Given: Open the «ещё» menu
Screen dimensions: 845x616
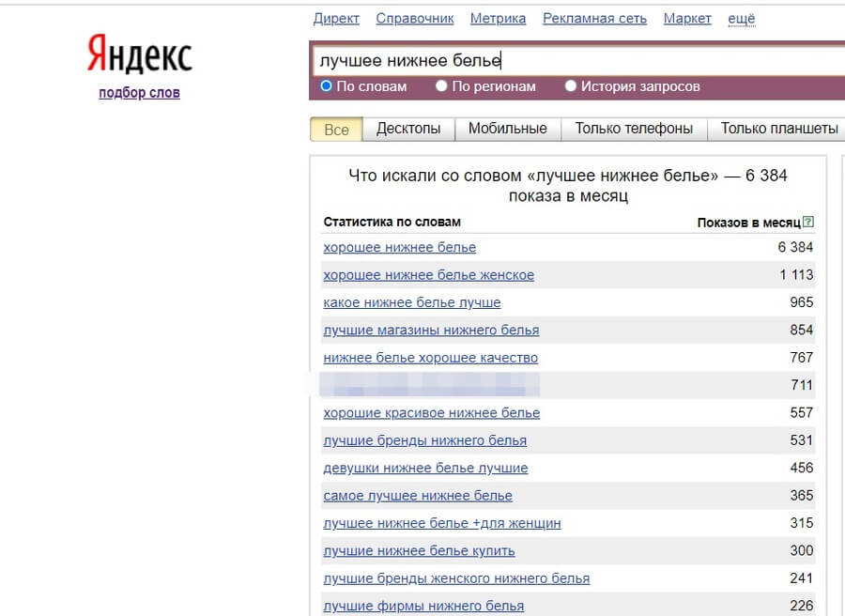Looking at the screenshot, I should point(742,18).
